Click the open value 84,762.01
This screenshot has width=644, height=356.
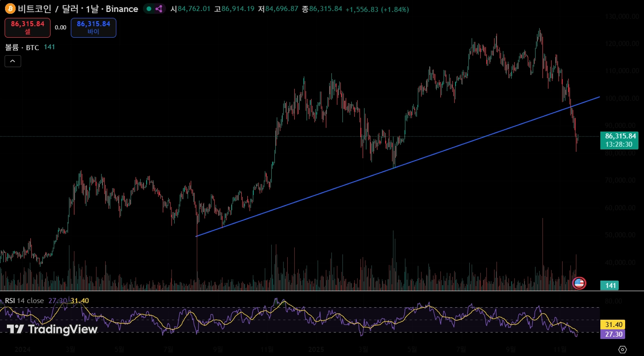coord(194,9)
